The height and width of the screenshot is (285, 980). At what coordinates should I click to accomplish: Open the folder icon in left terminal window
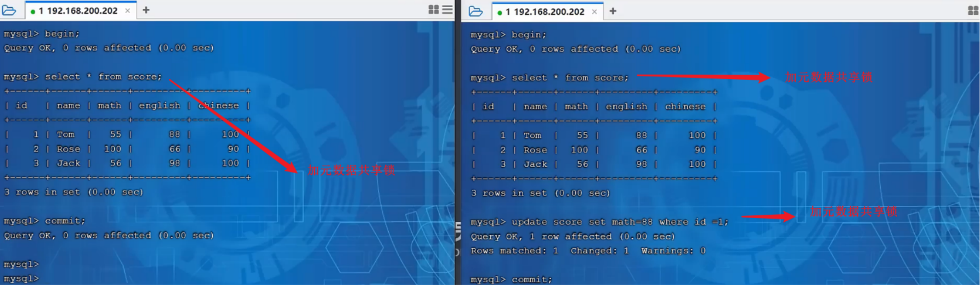tap(9, 10)
